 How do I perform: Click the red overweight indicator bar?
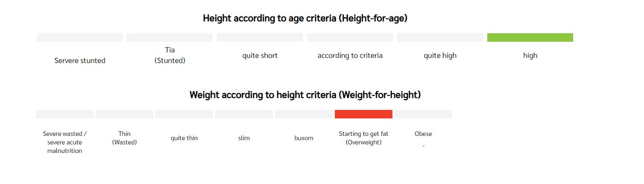363,114
